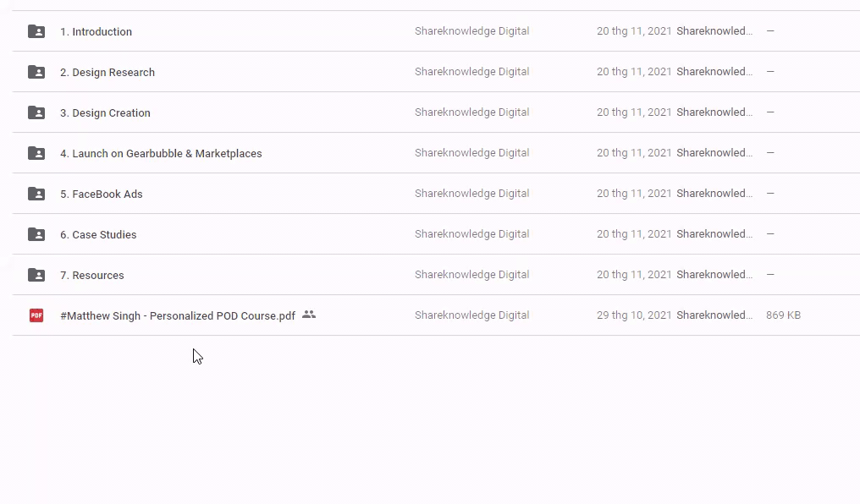Click the shared folder icon for 1. Introduction
Viewport: 860px width, 504px height.
[x=36, y=31]
